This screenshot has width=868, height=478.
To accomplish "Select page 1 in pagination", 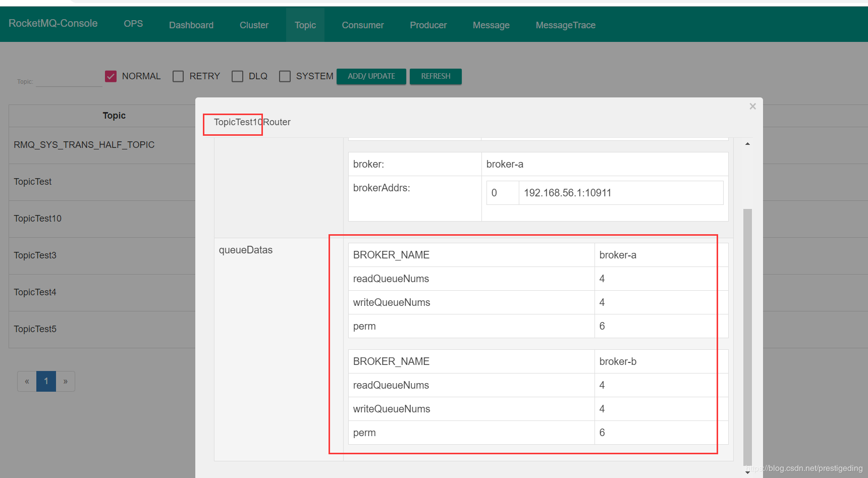I will coord(46,381).
